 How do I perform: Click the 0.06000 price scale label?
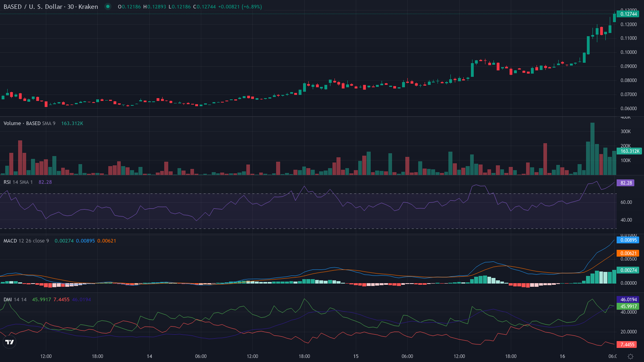tap(629, 108)
